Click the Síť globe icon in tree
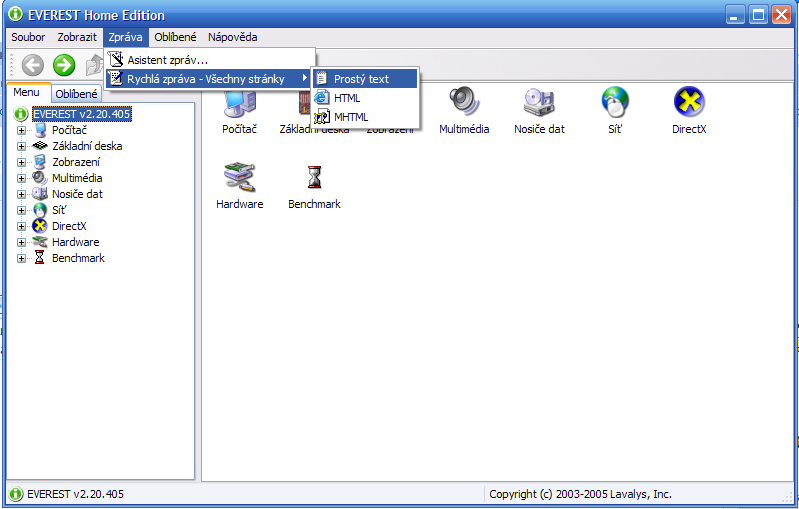 pyautogui.click(x=40, y=210)
